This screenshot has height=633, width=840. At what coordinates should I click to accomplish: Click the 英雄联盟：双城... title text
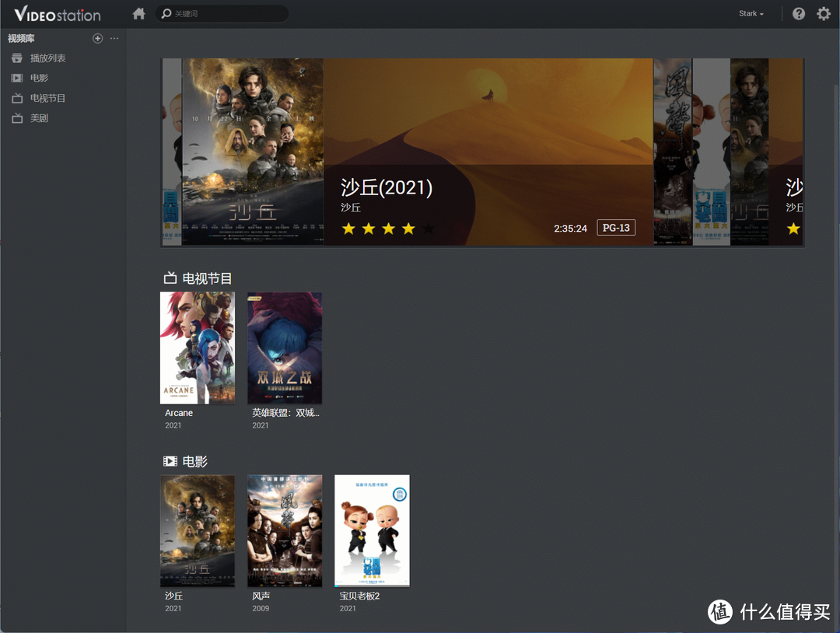point(285,413)
